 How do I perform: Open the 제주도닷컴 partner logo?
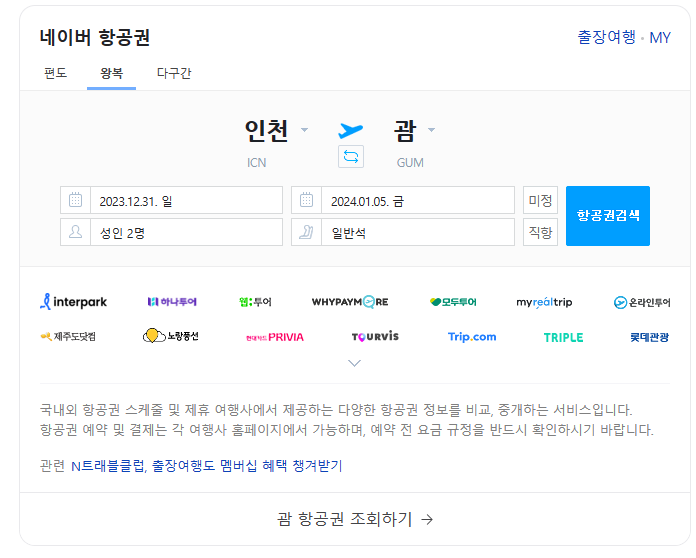point(68,336)
